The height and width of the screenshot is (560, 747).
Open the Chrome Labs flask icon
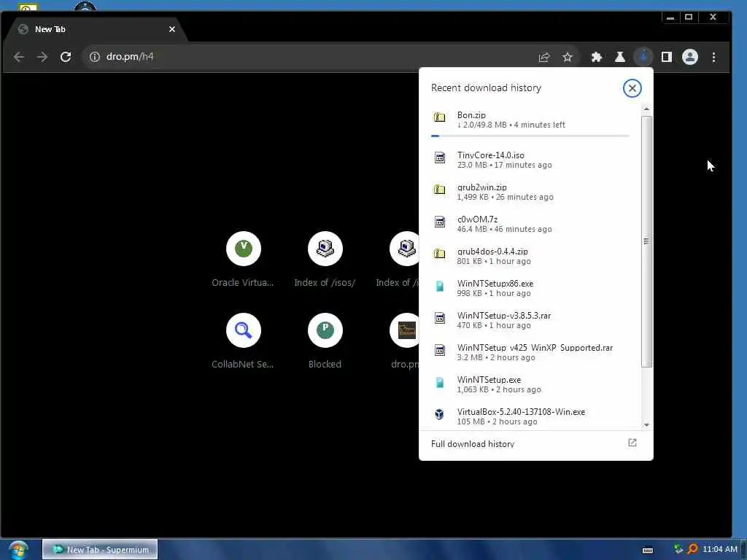pyautogui.click(x=620, y=57)
